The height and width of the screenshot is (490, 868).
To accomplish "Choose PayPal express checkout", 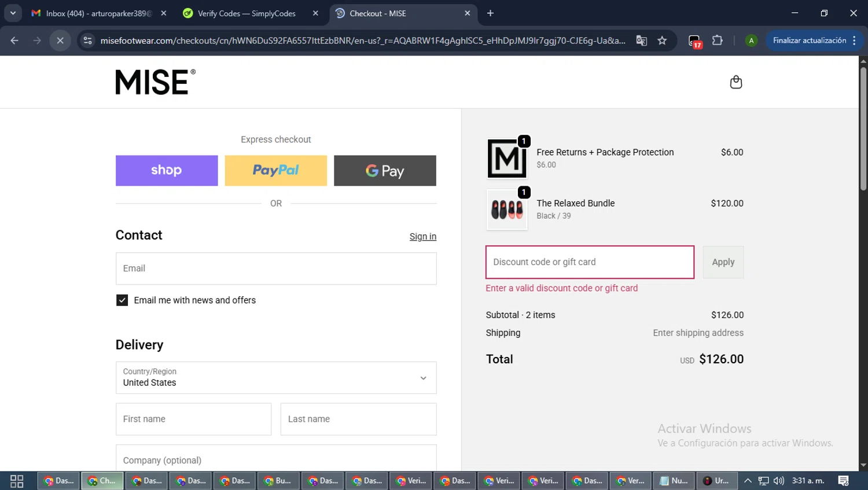I will [x=276, y=171].
